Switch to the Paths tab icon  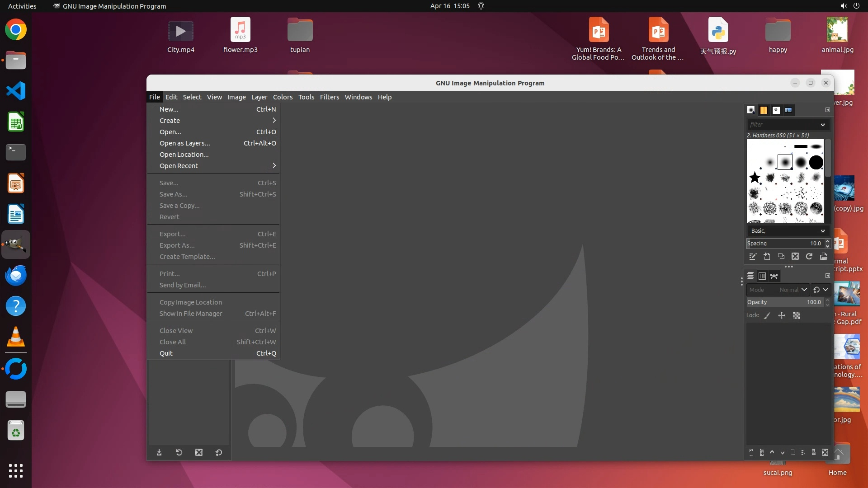[774, 276]
